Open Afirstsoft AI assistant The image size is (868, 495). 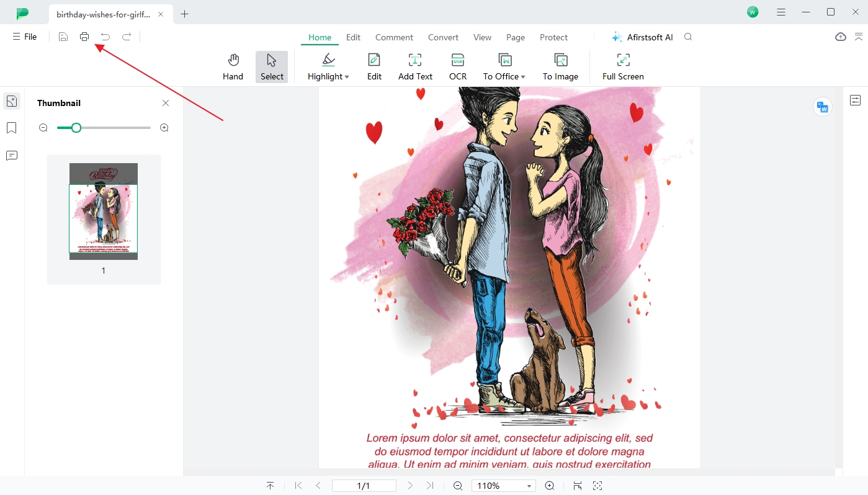642,37
